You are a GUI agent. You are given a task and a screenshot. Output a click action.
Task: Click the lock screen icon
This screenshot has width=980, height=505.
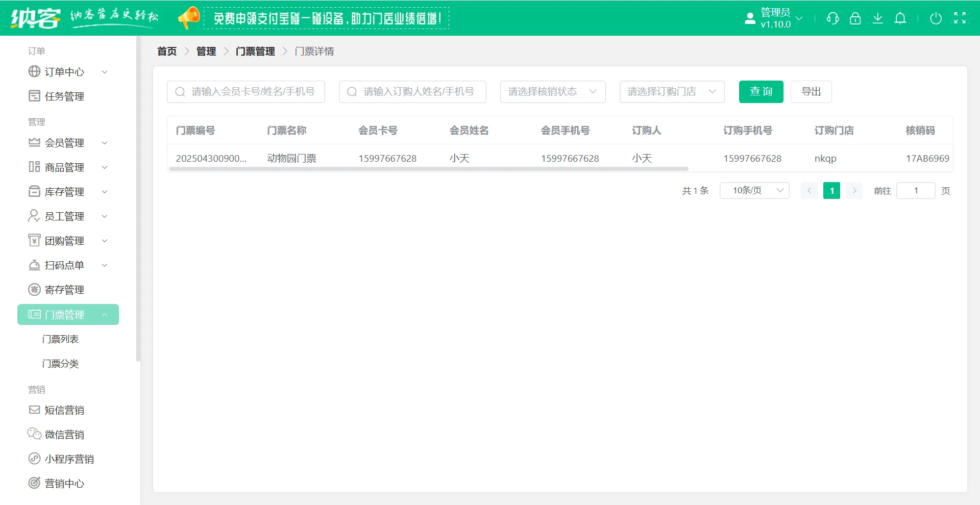click(855, 18)
